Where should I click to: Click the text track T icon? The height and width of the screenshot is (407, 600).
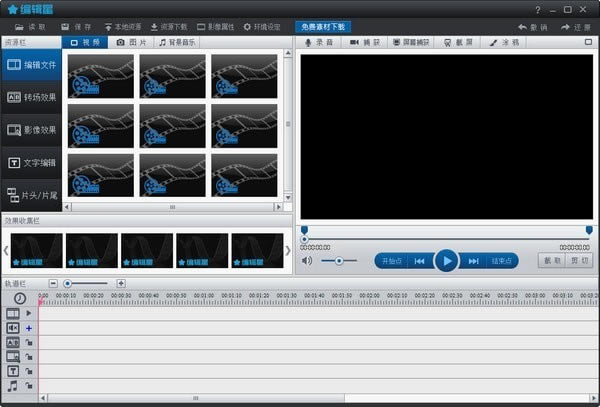(13, 370)
